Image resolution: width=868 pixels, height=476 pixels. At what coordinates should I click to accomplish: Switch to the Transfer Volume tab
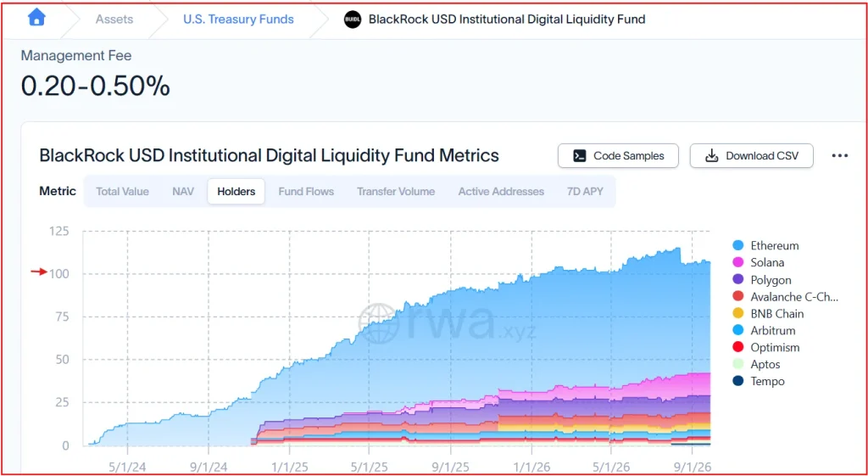click(396, 192)
